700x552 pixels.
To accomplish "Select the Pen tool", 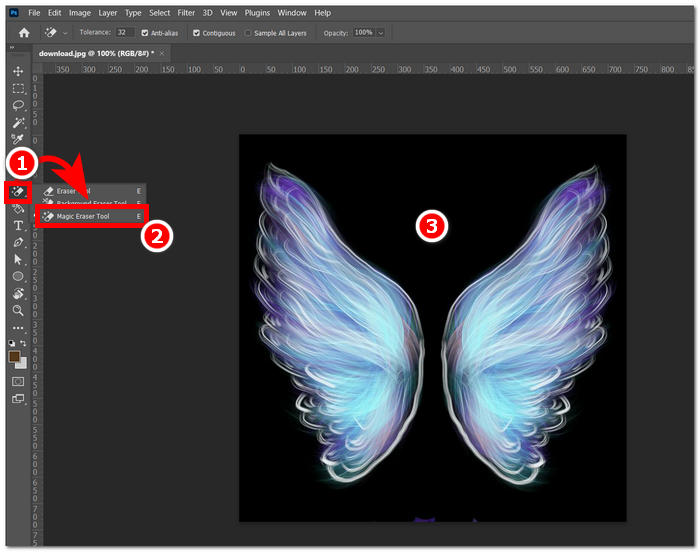I will 18,242.
